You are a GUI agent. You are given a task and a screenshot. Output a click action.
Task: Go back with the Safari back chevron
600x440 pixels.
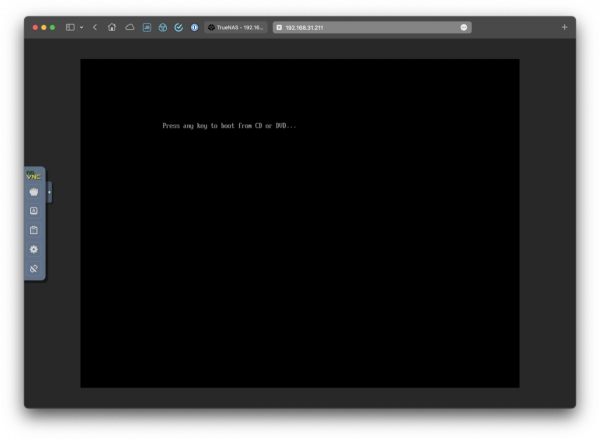click(x=95, y=27)
